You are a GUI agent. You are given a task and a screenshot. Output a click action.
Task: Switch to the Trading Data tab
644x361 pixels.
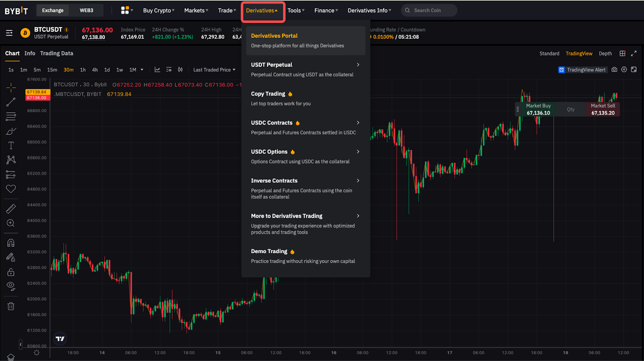pyautogui.click(x=56, y=53)
